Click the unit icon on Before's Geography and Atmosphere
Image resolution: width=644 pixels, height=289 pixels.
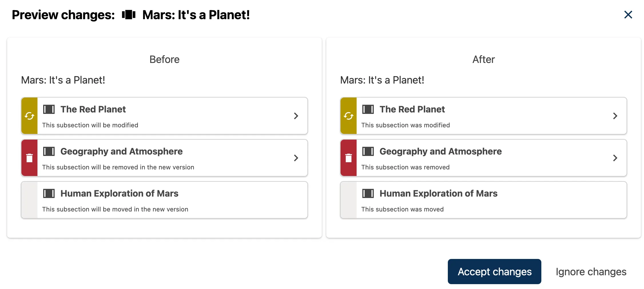click(x=49, y=151)
